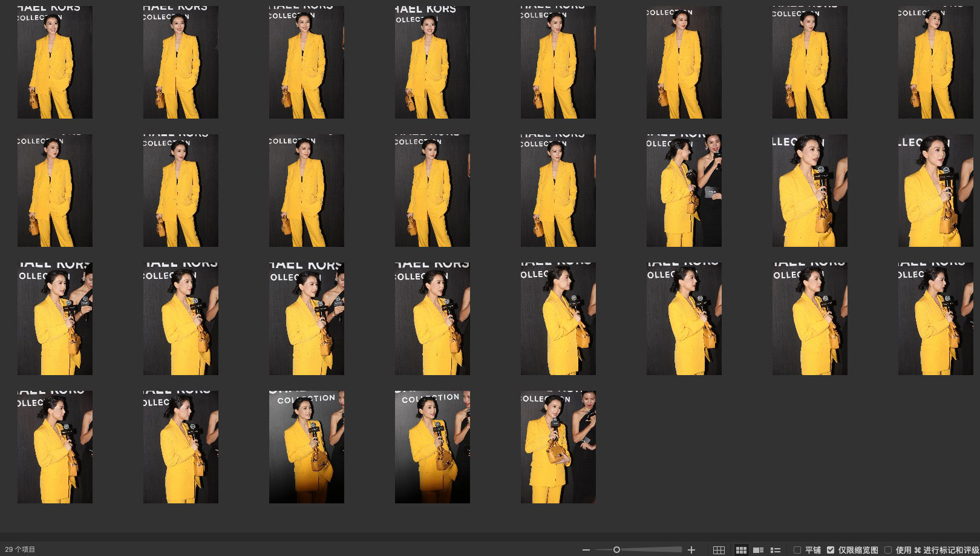
Task: Uncheck the 仅限缩览图 checkbox
Action: (831, 550)
